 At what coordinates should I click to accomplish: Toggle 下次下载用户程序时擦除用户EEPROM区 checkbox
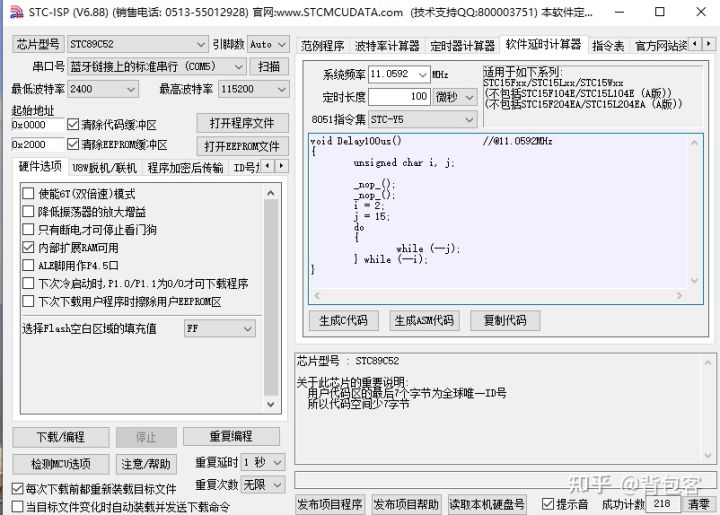point(28,302)
